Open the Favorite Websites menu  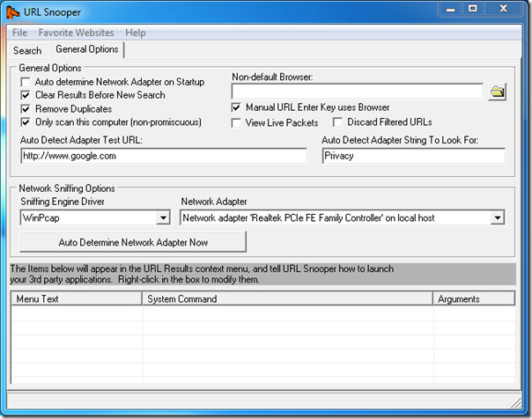(76, 33)
